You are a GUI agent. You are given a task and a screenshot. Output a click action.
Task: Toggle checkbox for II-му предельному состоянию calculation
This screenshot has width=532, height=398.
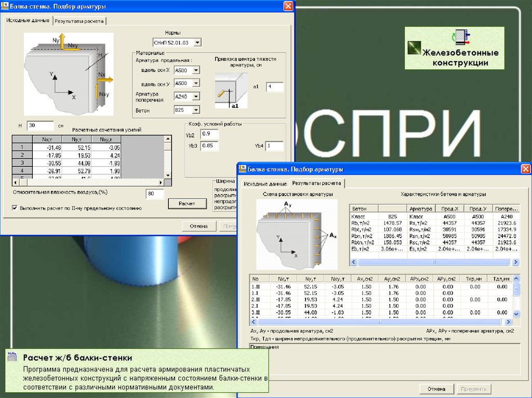click(x=15, y=208)
